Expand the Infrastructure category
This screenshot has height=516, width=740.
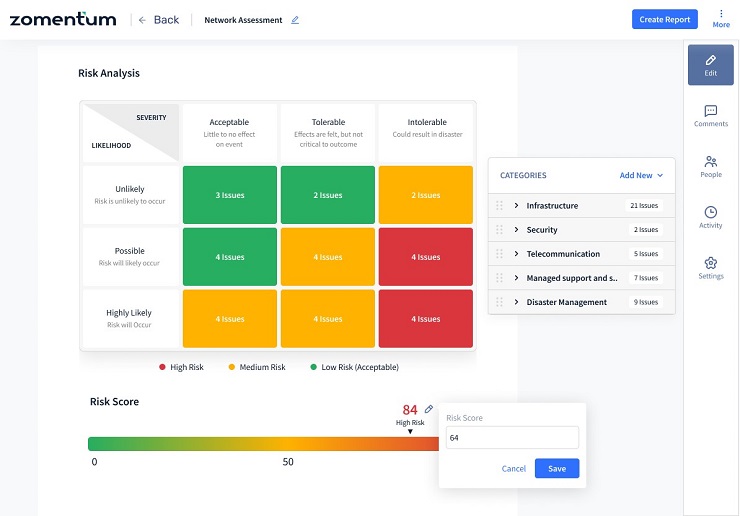coord(517,206)
